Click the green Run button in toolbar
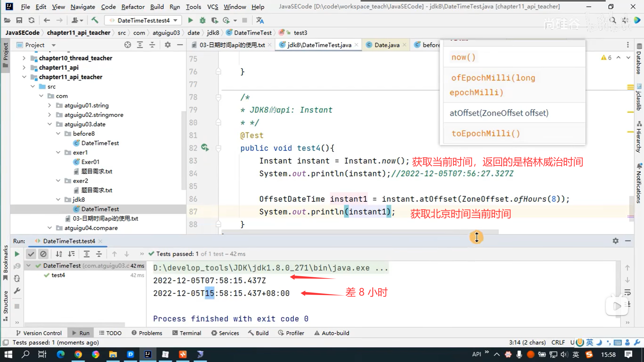The width and height of the screenshot is (644, 362). click(190, 20)
